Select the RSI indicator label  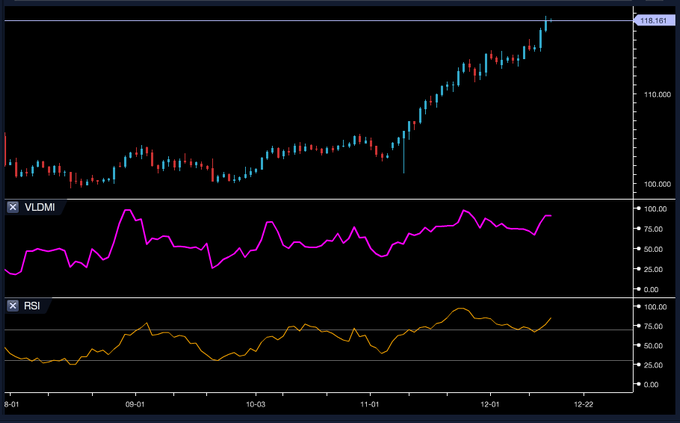click(x=32, y=306)
